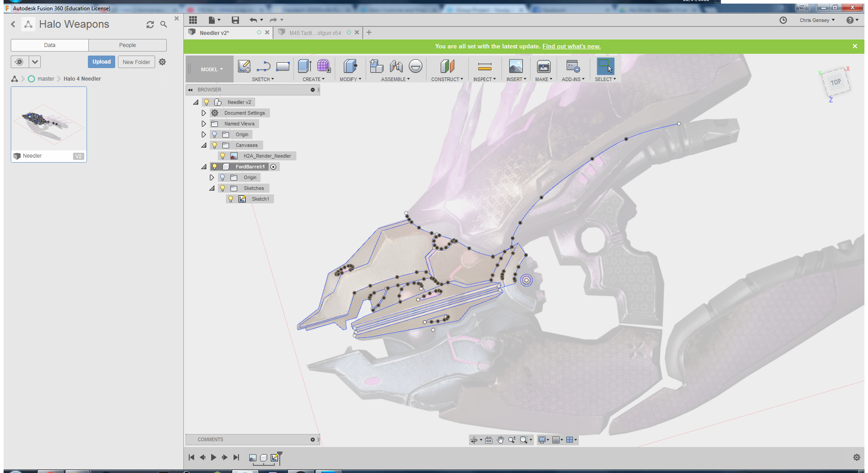Click the Undo arrow
Image resolution: width=868 pixels, height=473 pixels.
coord(253,20)
